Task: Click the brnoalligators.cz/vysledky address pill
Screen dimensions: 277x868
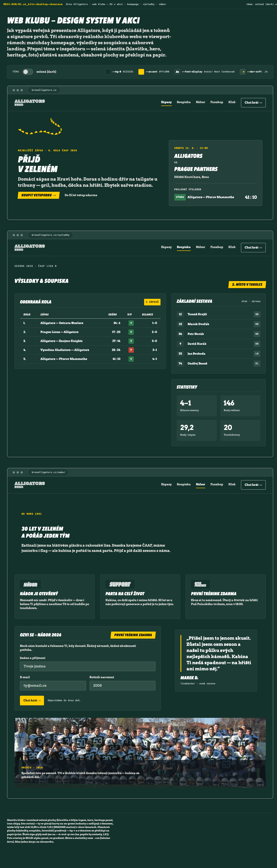Action: (51, 235)
